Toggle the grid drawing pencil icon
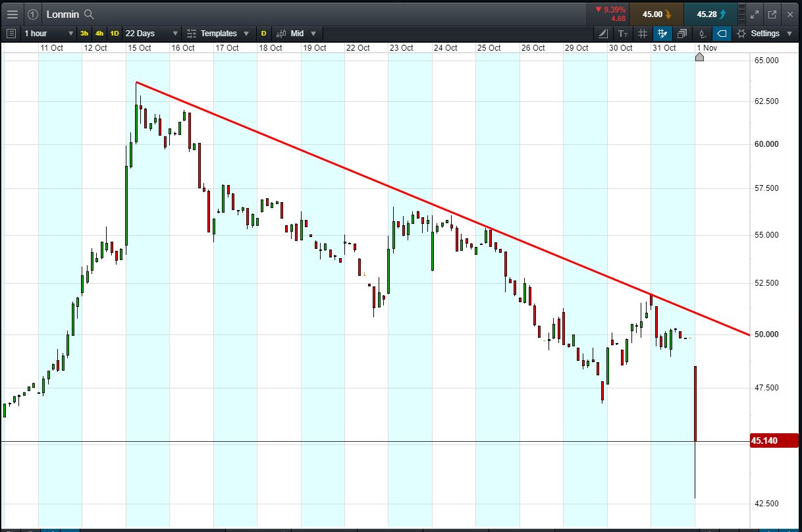This screenshot has height=532, width=802. pos(662,34)
